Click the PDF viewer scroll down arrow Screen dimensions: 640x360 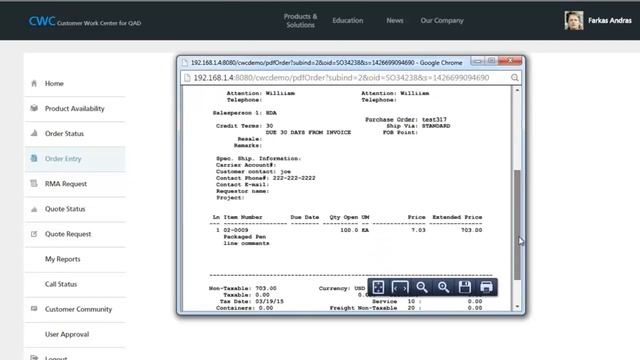[x=517, y=307]
